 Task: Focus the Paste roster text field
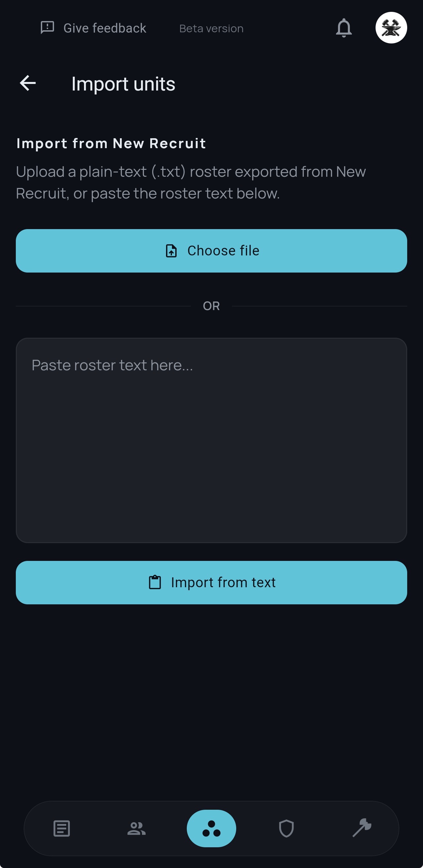(211, 440)
